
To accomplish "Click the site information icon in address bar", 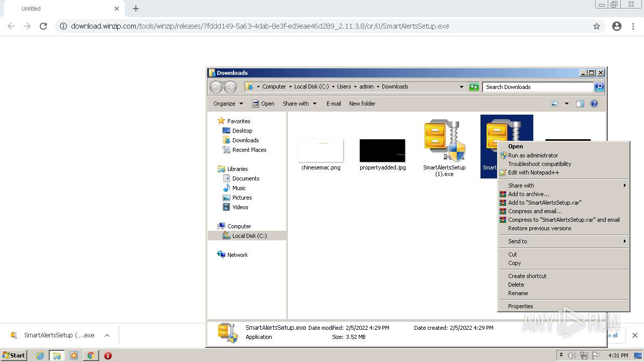I will [63, 26].
